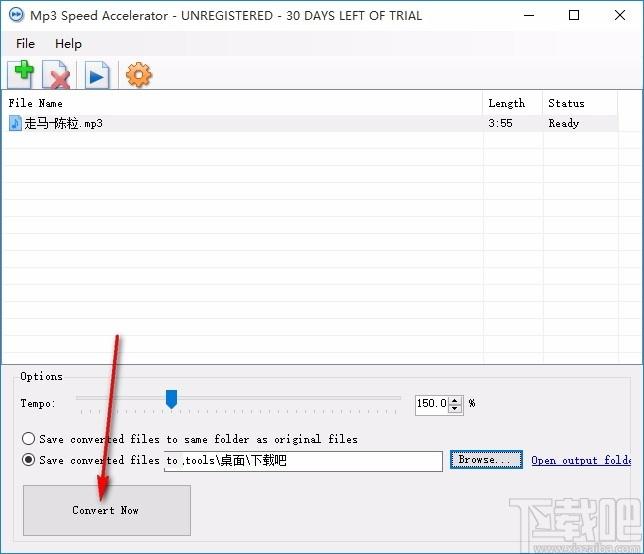The image size is (644, 554).
Task: Click the Mp3 Speed Accelerator title bar icon
Action: 16,16
